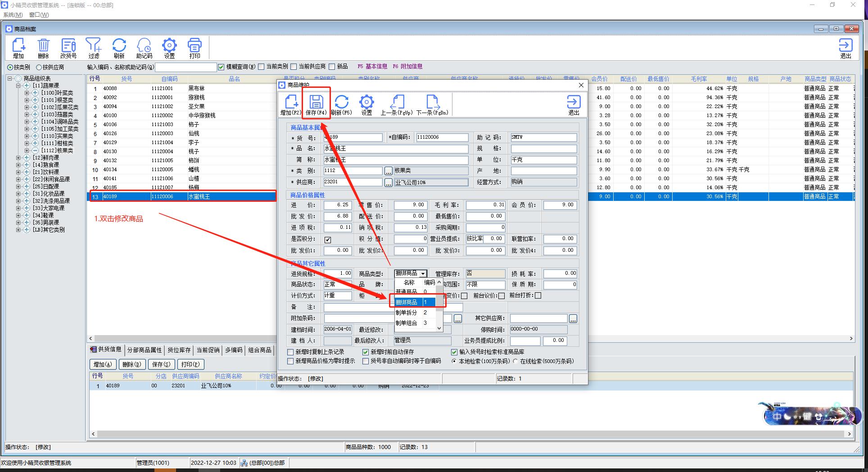Click the 输入编码、名称或助记码 search field
Viewport: 868px width, 472px height.
click(x=186, y=67)
